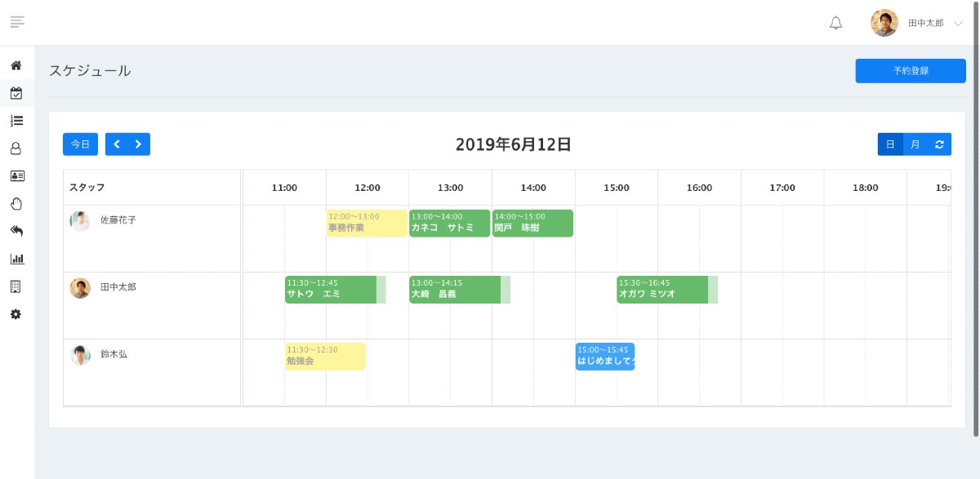Screen dimensions: 980x479
Task: Click the 予約登録 button
Action: [911, 71]
